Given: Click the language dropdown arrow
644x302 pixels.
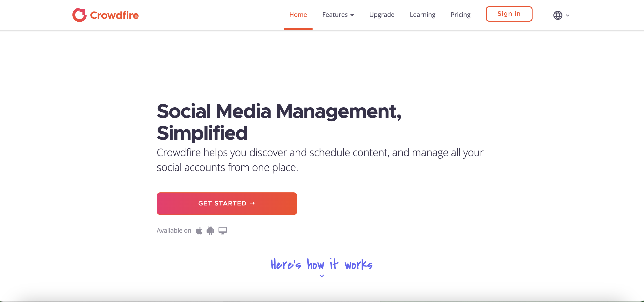Looking at the screenshot, I should point(568,15).
